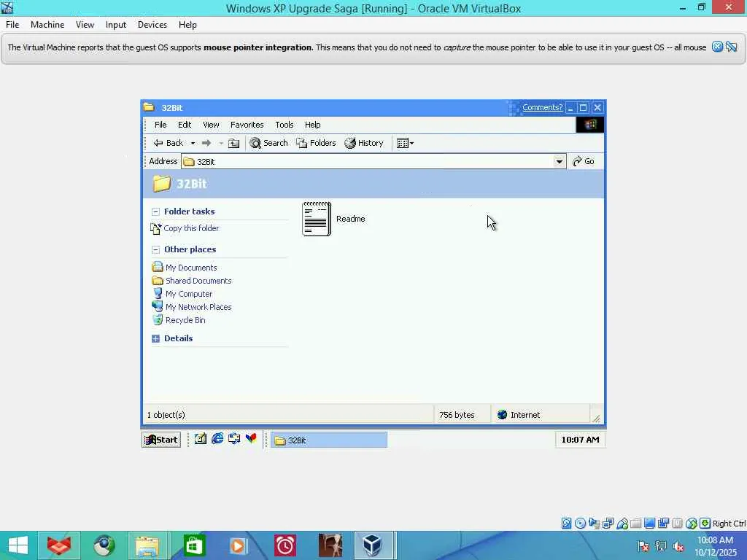The height and width of the screenshot is (560, 747).
Task: Click the Comments? link in title bar
Action: point(542,107)
